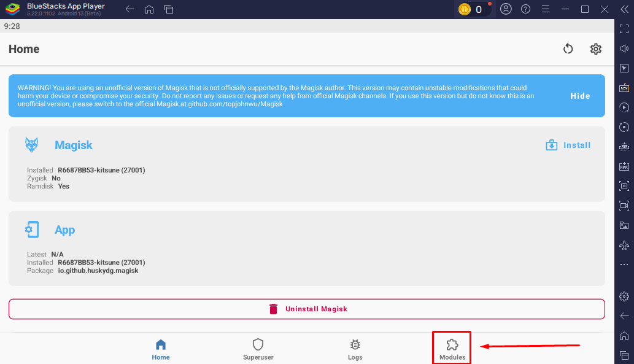Open keyboard controls icon in sidebar
634x364 pixels.
pyautogui.click(x=624, y=88)
